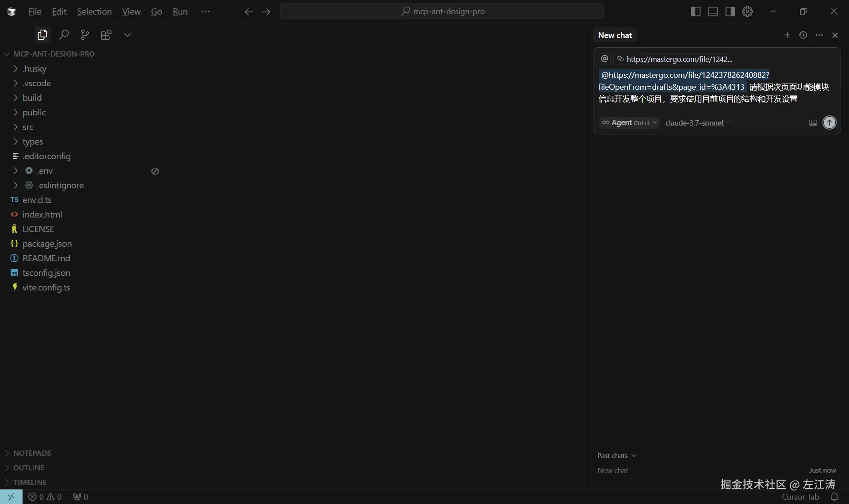The width and height of the screenshot is (849, 504).
Task: Open a remote window via status bar icon
Action: [x=11, y=497]
